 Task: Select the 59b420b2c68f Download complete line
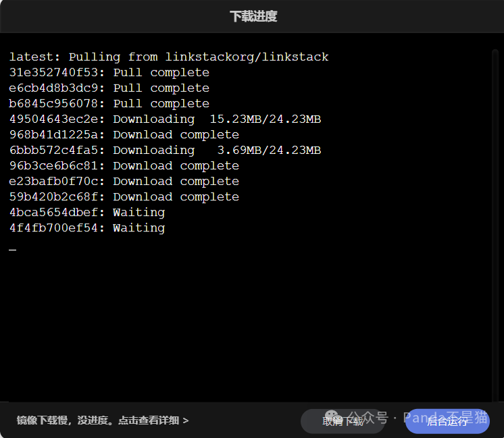124,197
